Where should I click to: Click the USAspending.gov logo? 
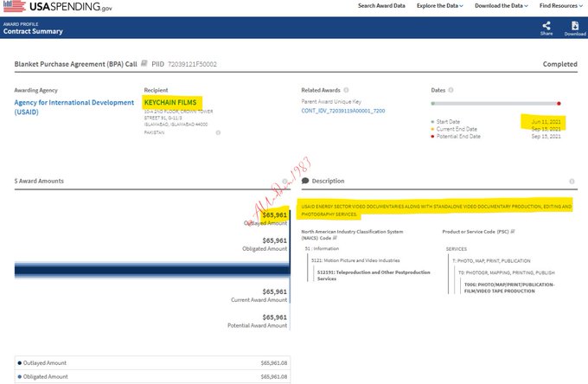click(x=57, y=7)
